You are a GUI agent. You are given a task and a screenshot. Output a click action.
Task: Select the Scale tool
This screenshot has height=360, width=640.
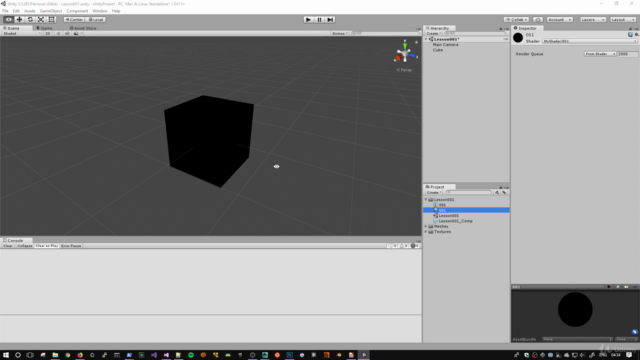tap(41, 20)
